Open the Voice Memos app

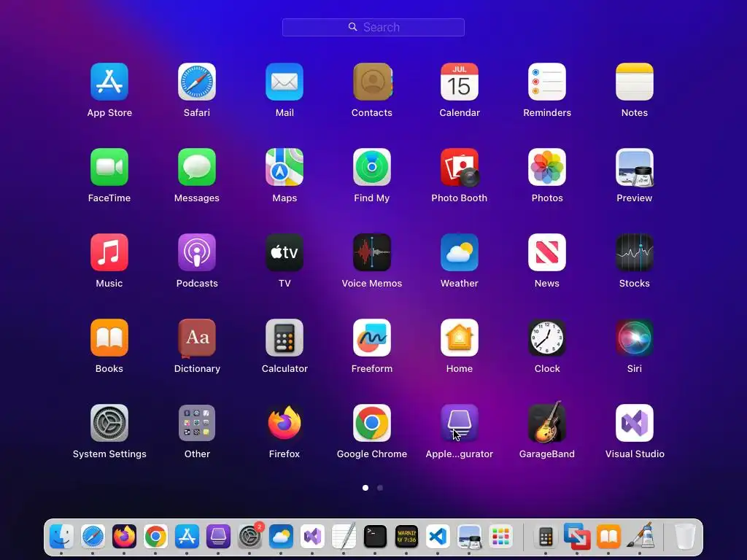[372, 252]
